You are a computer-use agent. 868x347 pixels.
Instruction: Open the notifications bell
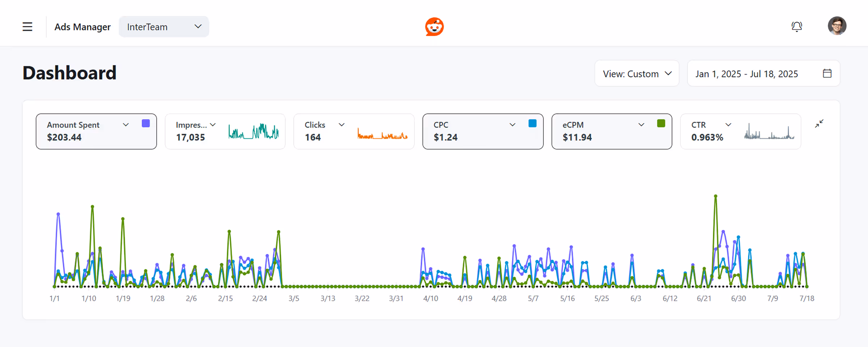(x=797, y=26)
